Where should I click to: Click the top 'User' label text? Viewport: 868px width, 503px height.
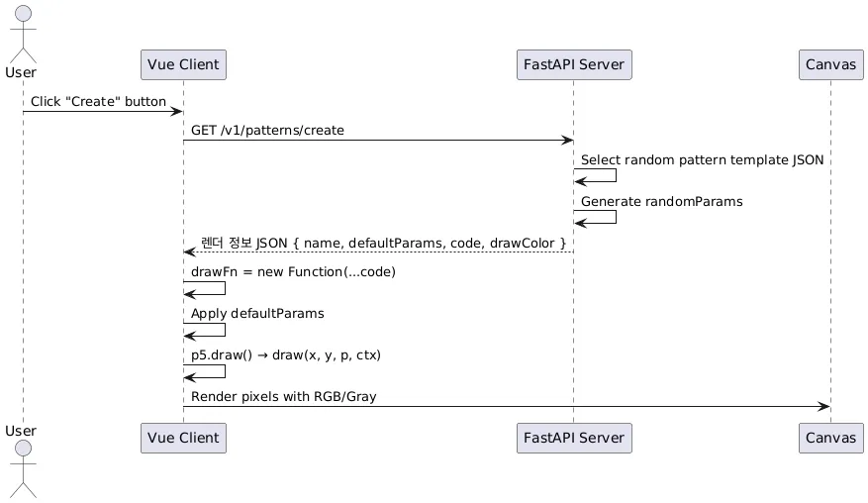(x=21, y=72)
